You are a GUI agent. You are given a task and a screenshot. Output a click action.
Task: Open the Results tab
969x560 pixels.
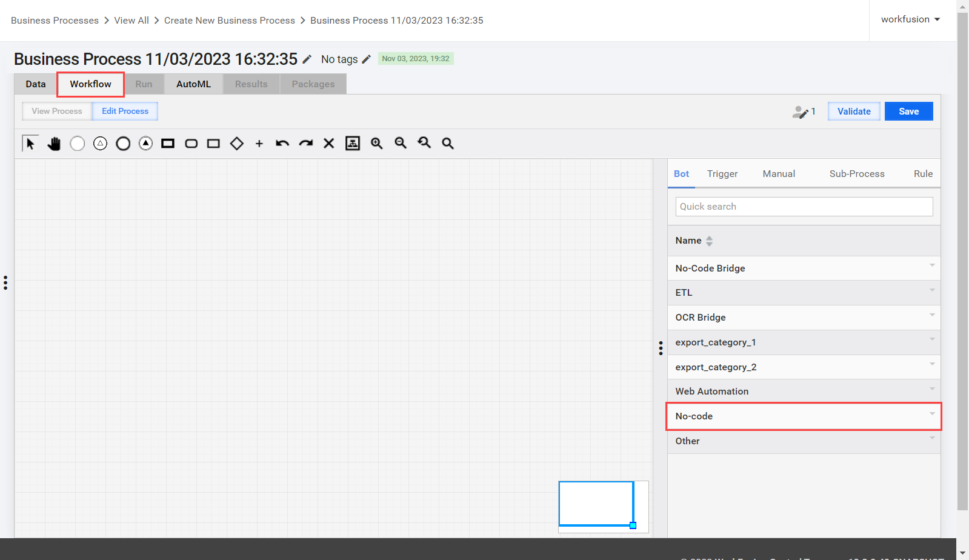click(x=251, y=84)
